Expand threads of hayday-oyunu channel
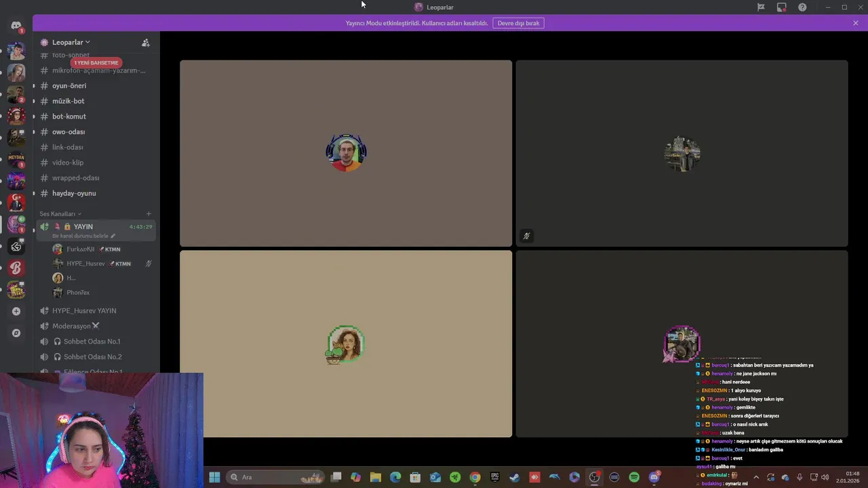The image size is (868, 488). [x=34, y=193]
